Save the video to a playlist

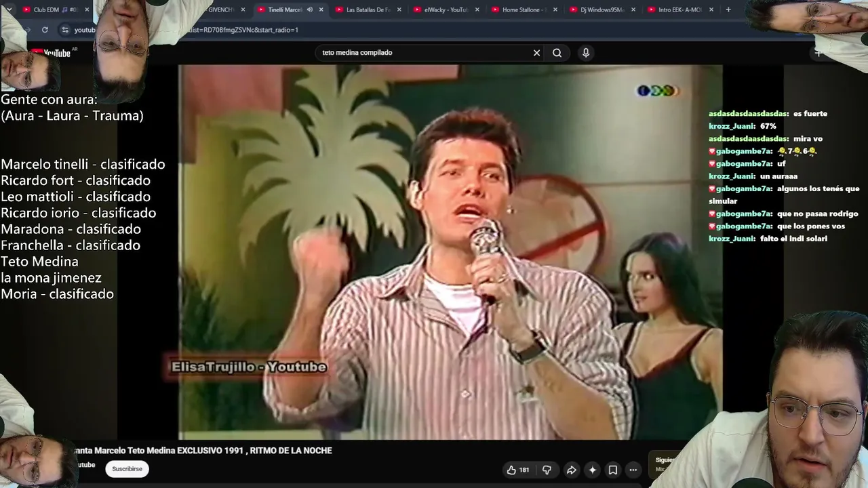coord(612,470)
